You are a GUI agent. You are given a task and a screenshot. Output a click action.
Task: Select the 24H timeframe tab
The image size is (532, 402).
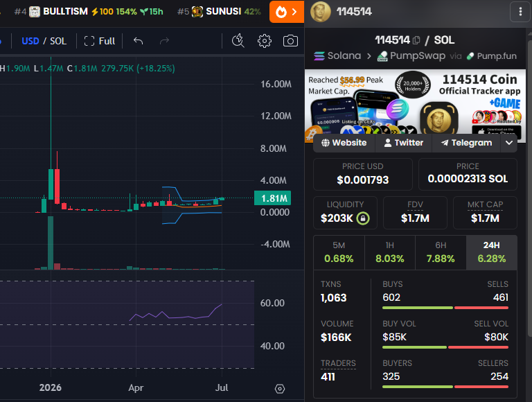pos(492,252)
